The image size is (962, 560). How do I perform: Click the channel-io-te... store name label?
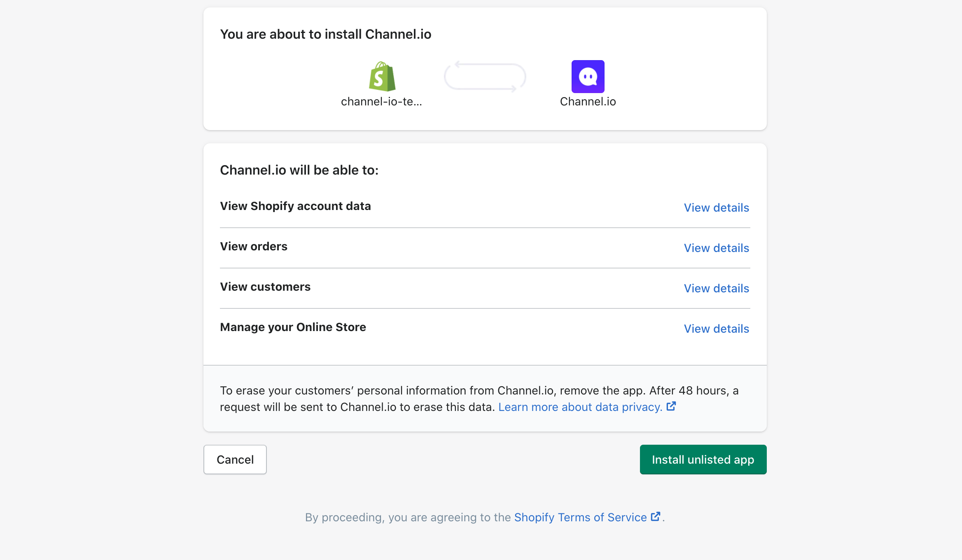click(381, 101)
